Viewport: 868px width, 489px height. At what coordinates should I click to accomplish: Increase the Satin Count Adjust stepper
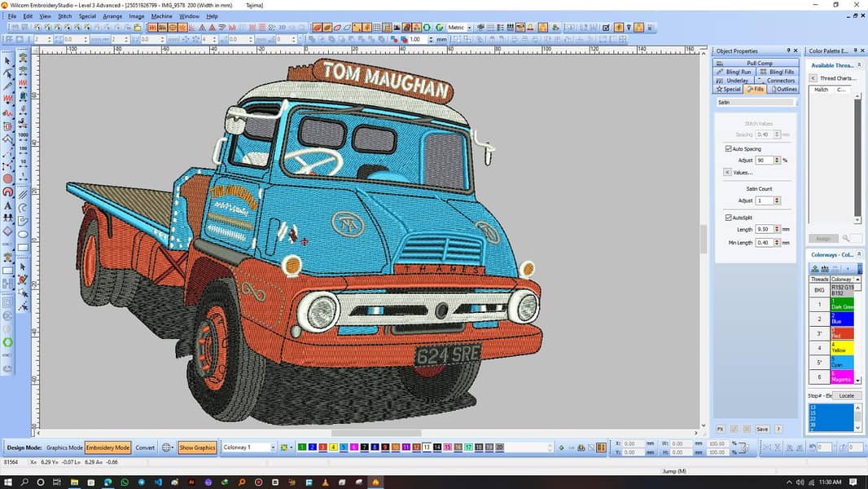(x=778, y=199)
